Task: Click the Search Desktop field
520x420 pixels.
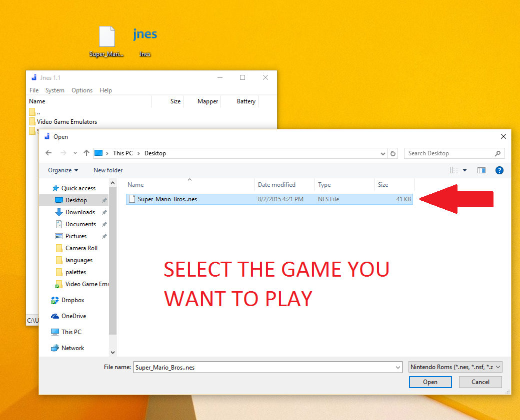Action: click(449, 153)
